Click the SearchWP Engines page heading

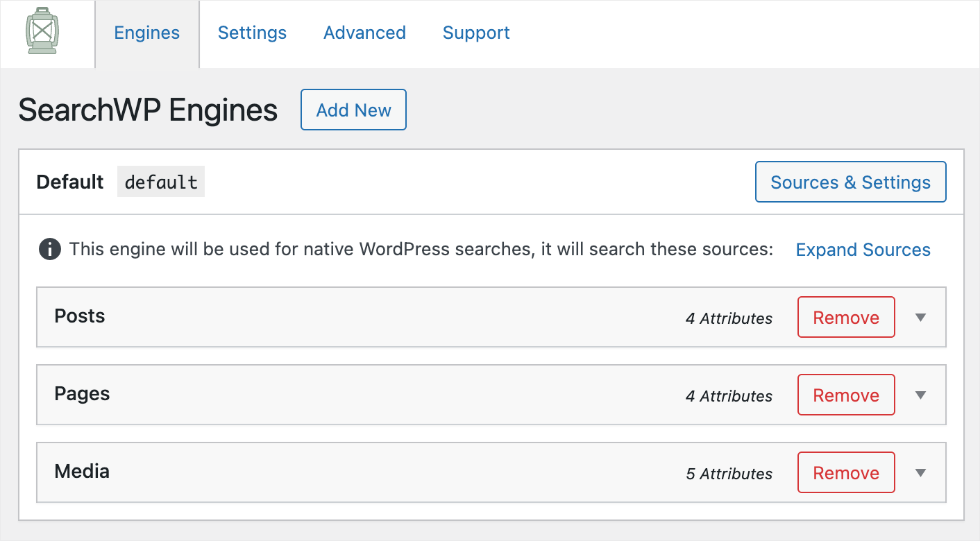click(148, 110)
